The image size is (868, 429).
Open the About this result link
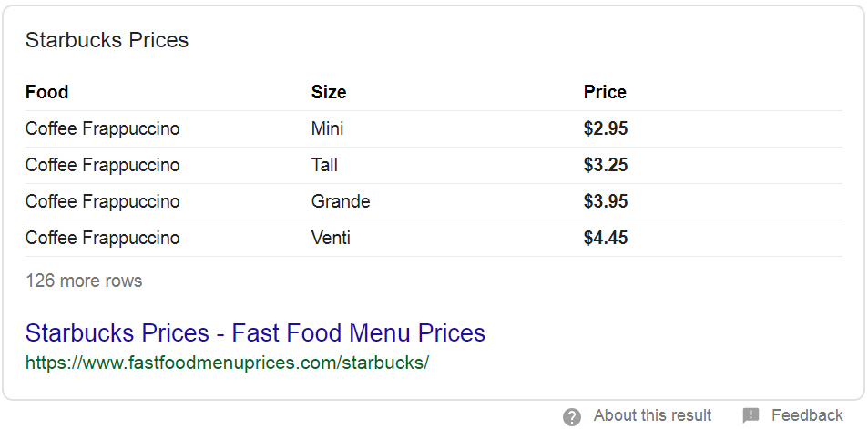[652, 415]
